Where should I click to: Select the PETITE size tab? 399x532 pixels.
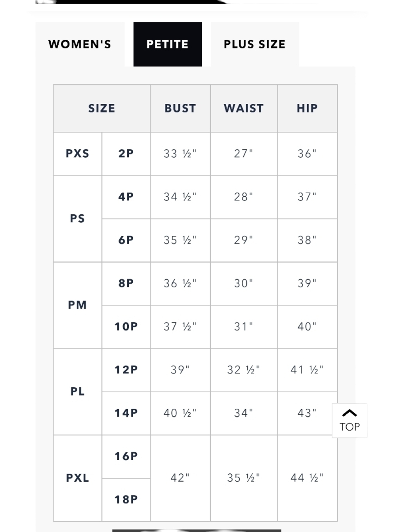(x=168, y=44)
